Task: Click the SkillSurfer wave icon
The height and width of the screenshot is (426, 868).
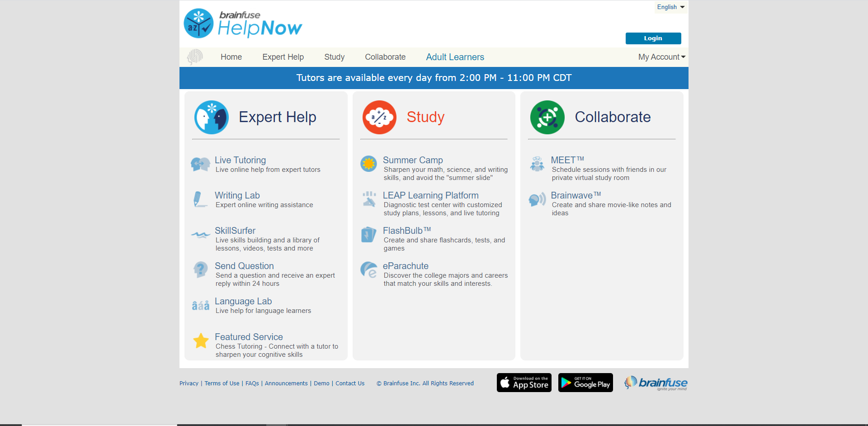Action: (x=201, y=235)
